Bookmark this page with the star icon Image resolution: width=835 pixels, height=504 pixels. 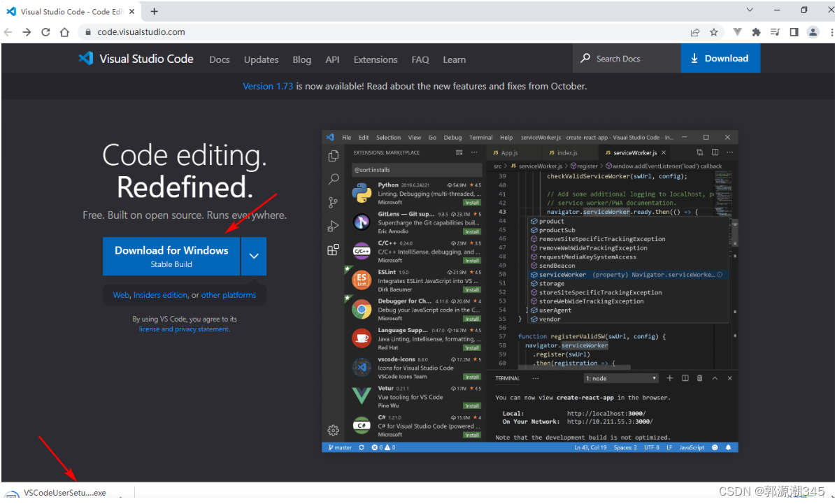tap(713, 32)
